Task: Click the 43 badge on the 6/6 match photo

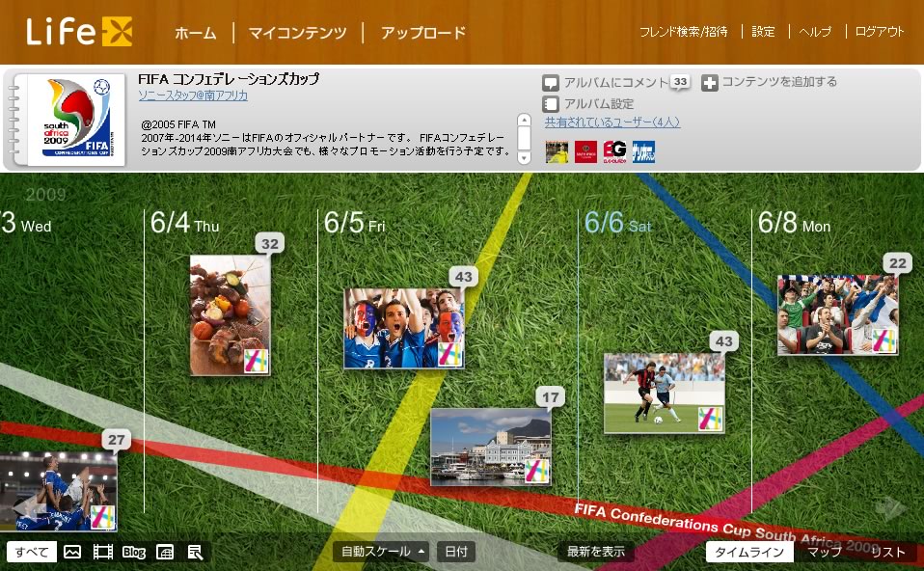Action: tap(723, 341)
